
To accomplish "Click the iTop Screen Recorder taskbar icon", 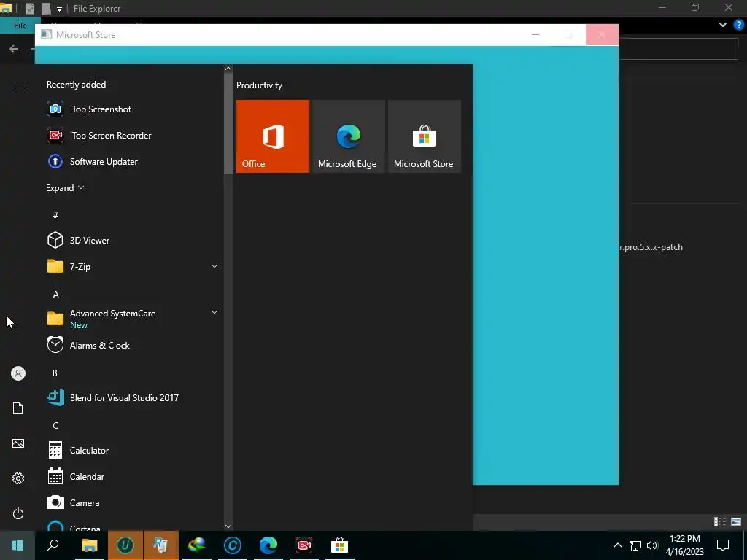I will 304,545.
